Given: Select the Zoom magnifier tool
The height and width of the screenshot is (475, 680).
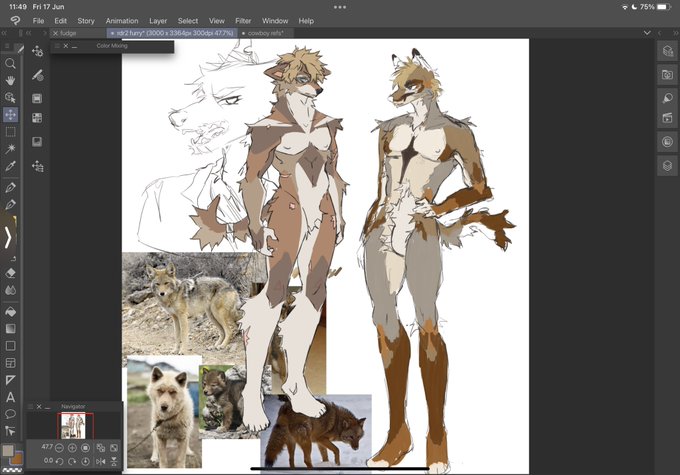Looking at the screenshot, I should pos(10,64).
